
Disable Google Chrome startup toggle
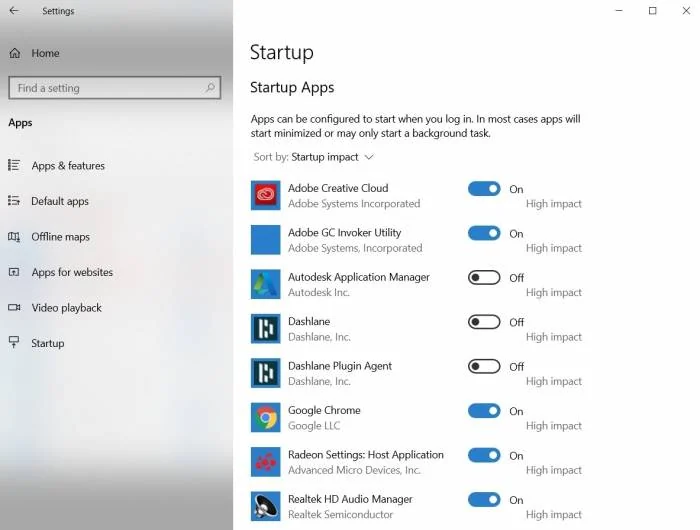point(484,411)
